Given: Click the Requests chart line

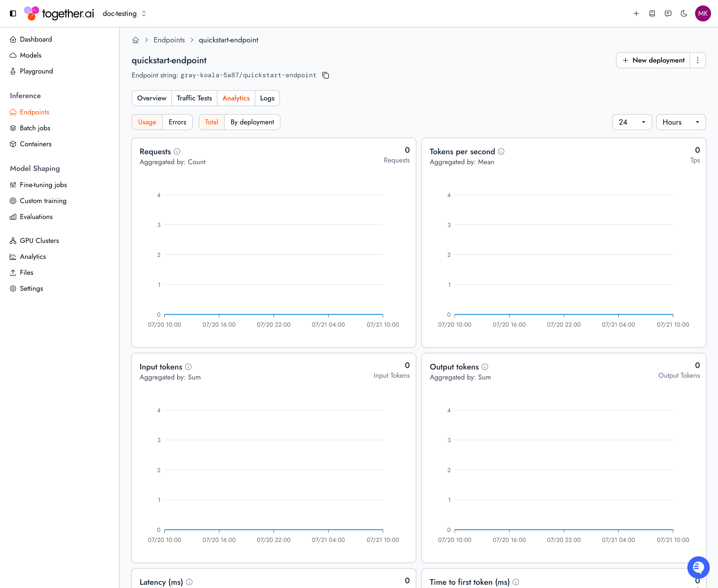Looking at the screenshot, I should 273,315.
